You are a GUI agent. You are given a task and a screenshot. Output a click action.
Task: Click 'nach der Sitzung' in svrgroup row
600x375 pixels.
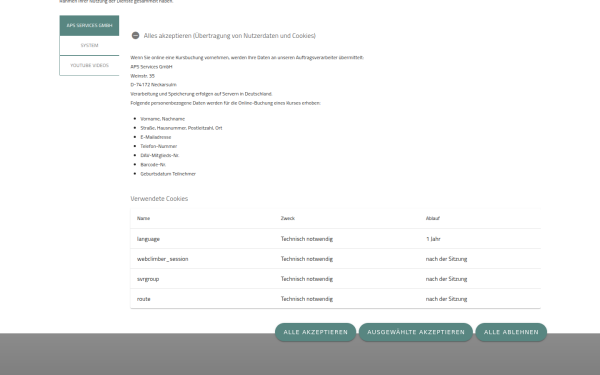click(447, 279)
